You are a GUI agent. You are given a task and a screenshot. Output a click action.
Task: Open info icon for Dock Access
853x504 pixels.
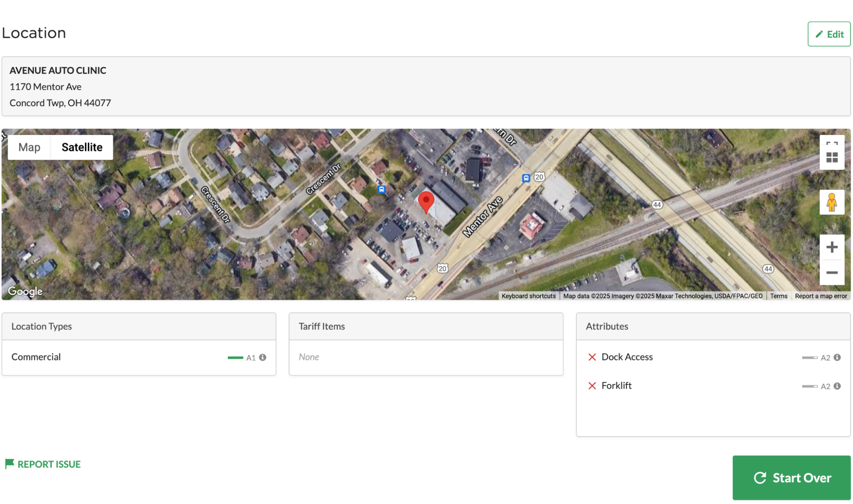tap(837, 358)
